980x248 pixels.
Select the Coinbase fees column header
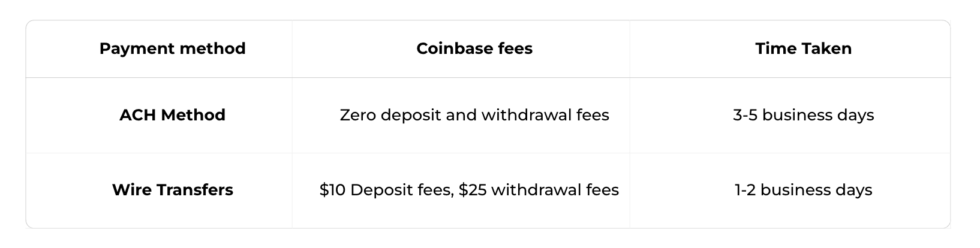pos(474,49)
